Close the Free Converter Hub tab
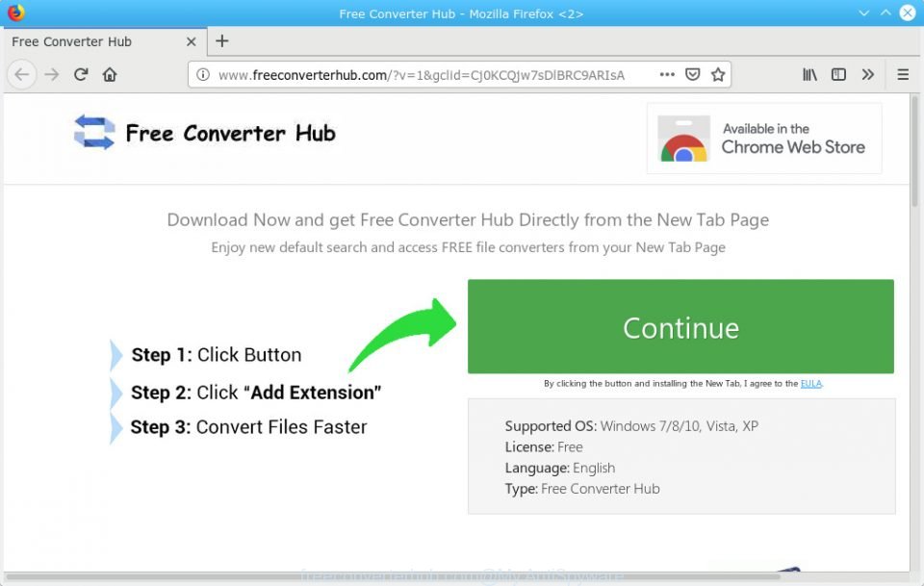Screen dimensions: 924x586 point(191,41)
